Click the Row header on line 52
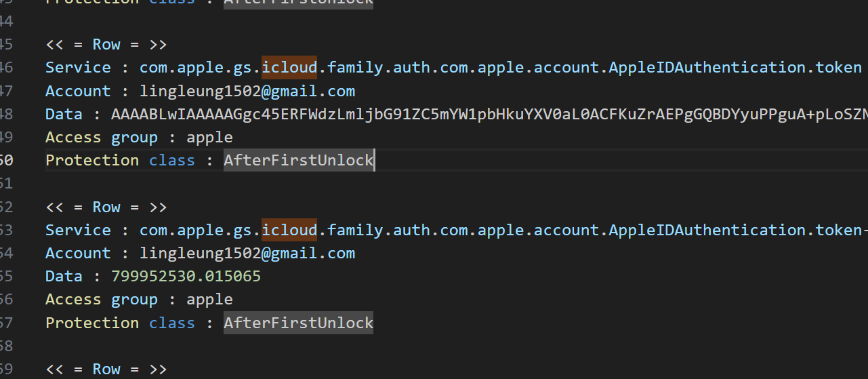The image size is (868, 379). tap(106, 207)
